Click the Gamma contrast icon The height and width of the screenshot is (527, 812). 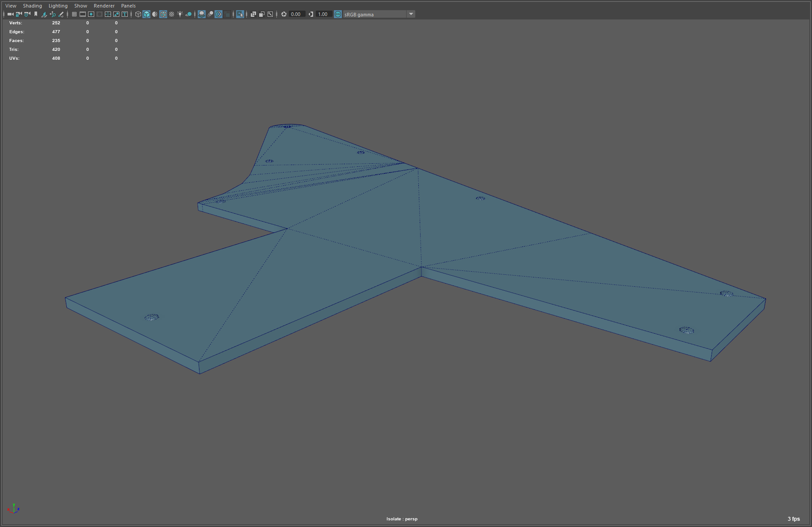pyautogui.click(x=311, y=14)
